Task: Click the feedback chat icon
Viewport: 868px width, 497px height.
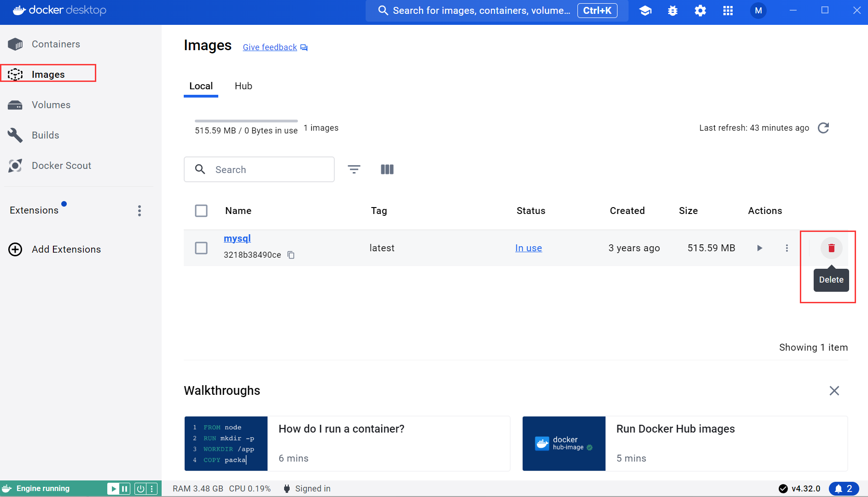Action: [304, 47]
